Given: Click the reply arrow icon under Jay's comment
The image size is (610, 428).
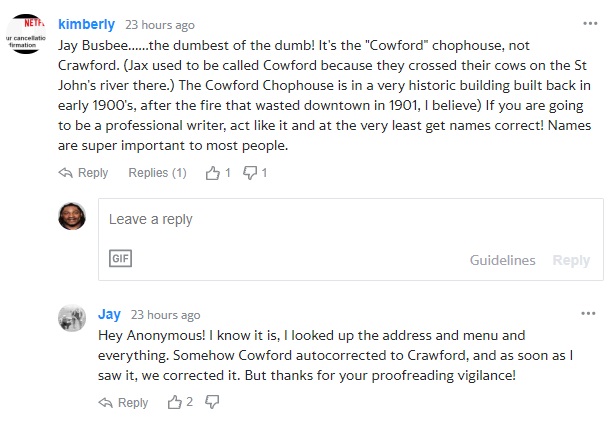Looking at the screenshot, I should 105,402.
